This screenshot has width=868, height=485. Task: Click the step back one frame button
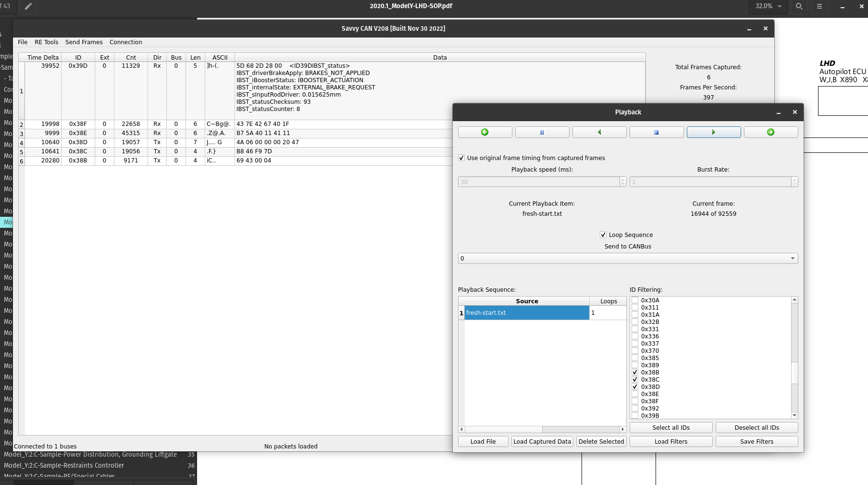(x=484, y=132)
